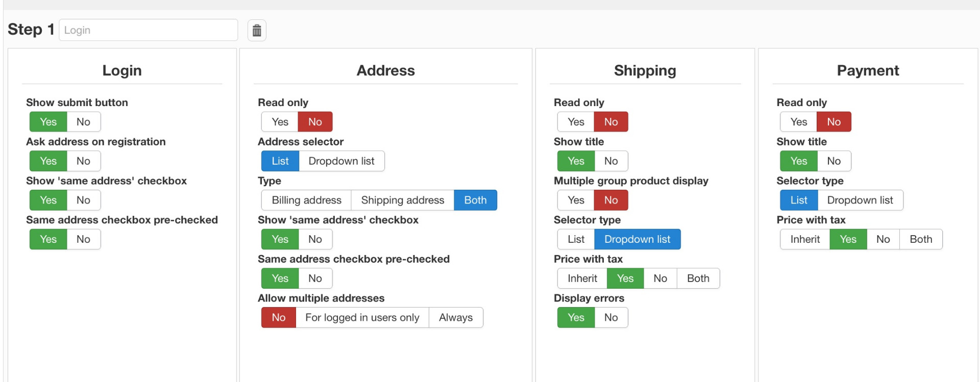Select 'Shipping address' as Address type
Screen dimensions: 980x382
pyautogui.click(x=402, y=200)
